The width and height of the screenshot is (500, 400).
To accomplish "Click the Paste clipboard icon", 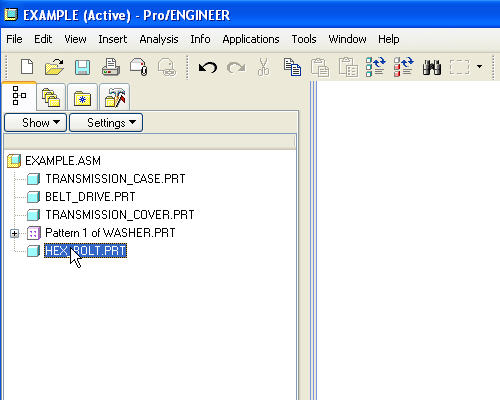I will [x=320, y=67].
